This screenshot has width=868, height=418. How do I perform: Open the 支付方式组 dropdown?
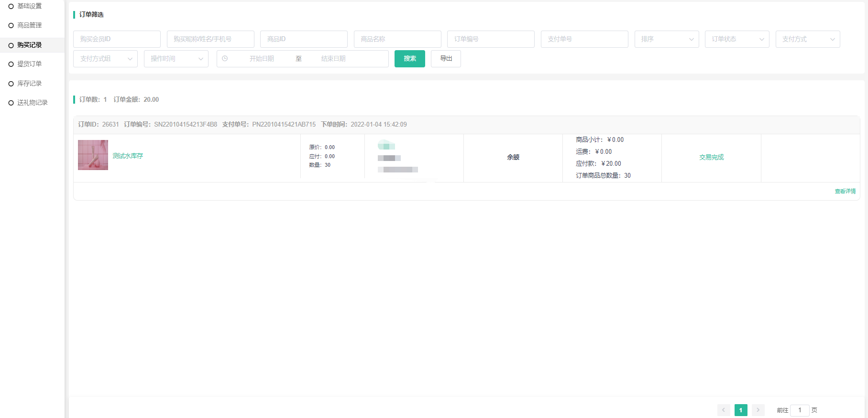105,59
